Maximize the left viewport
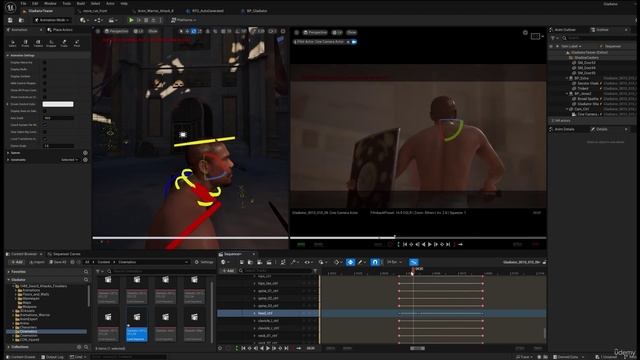640x360 pixels. [283, 31]
